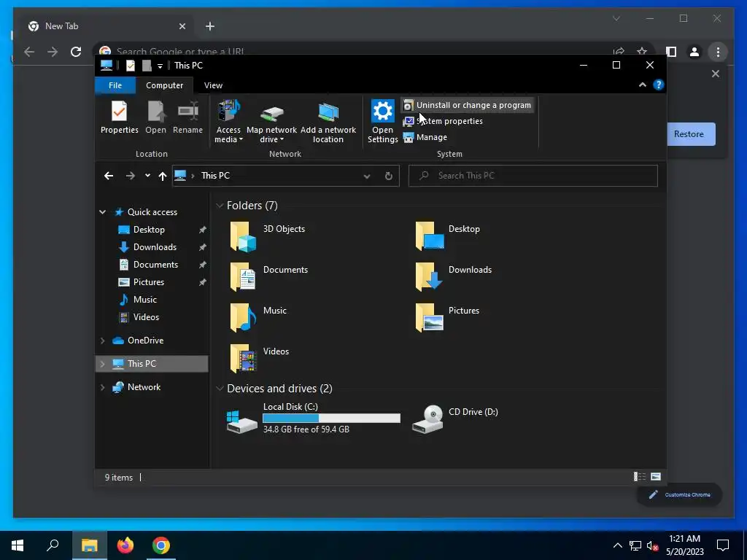Select the 3D Objects folder
The width and height of the screenshot is (747, 560).
pyautogui.click(x=268, y=236)
